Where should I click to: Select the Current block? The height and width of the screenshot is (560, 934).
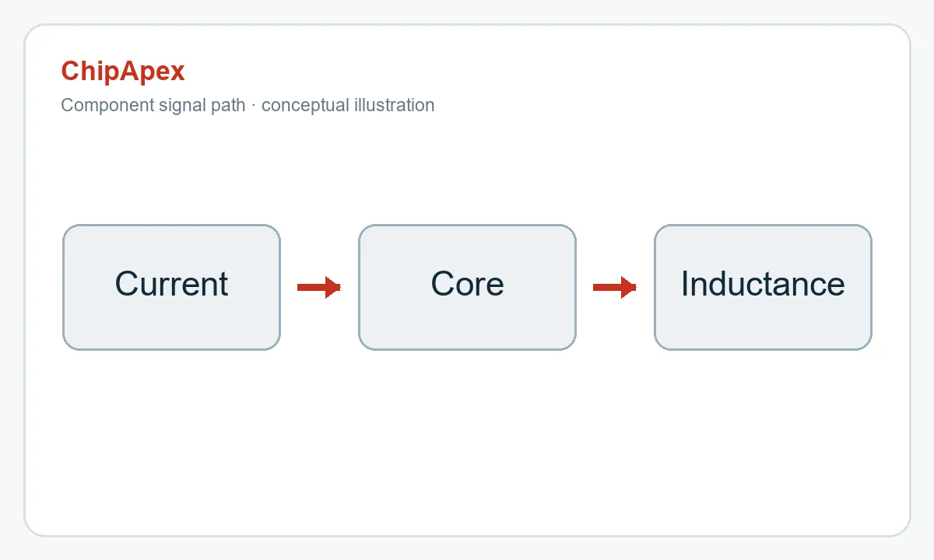point(171,288)
